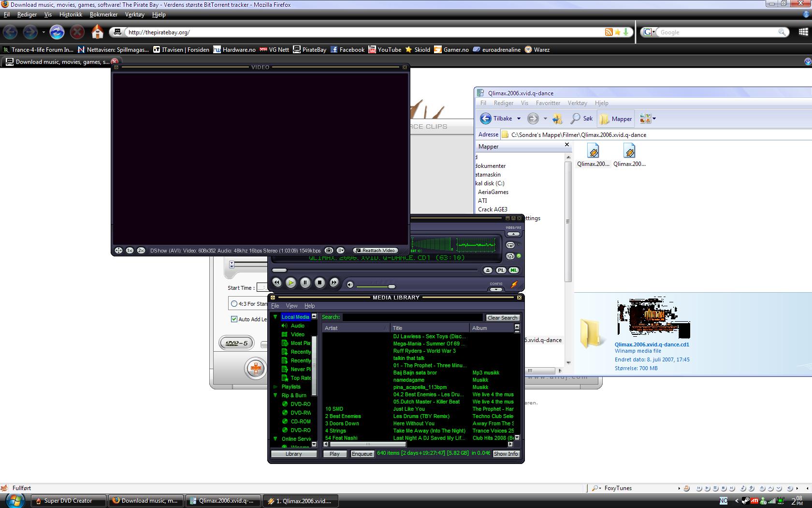Open File menu in Media Library
The width and height of the screenshot is (812, 508).
click(275, 306)
